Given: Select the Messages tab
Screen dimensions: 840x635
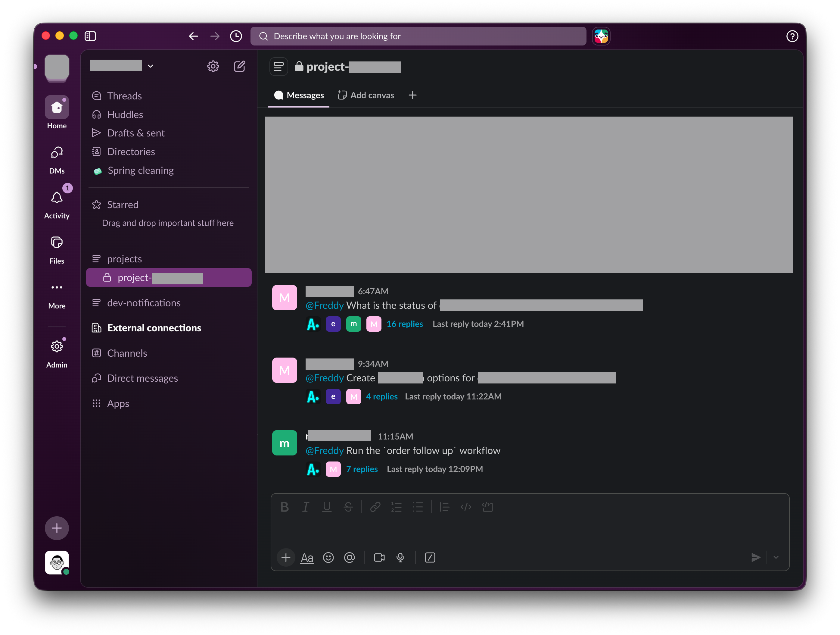Looking at the screenshot, I should click(299, 95).
